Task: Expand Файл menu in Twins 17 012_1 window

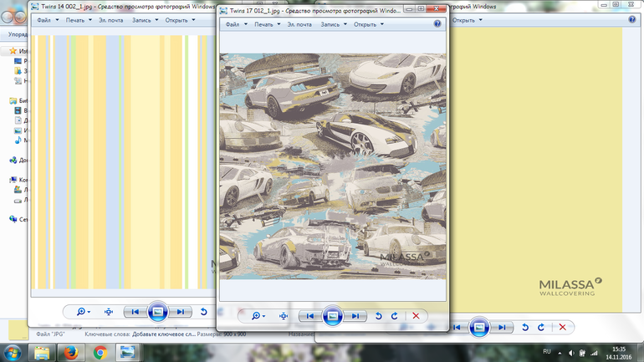Action: [x=235, y=24]
